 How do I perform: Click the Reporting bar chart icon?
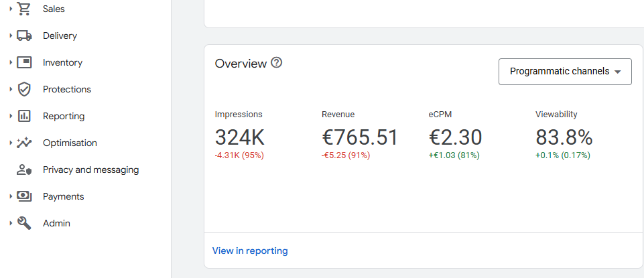[24, 116]
